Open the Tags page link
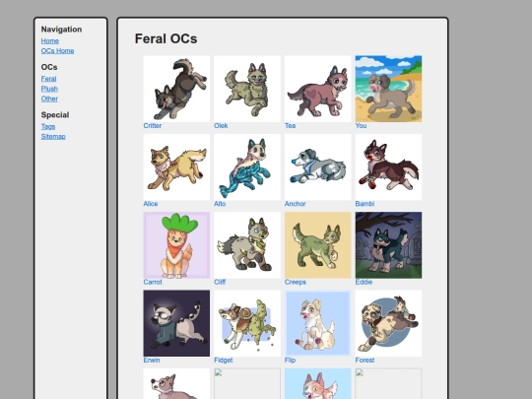 coord(48,126)
